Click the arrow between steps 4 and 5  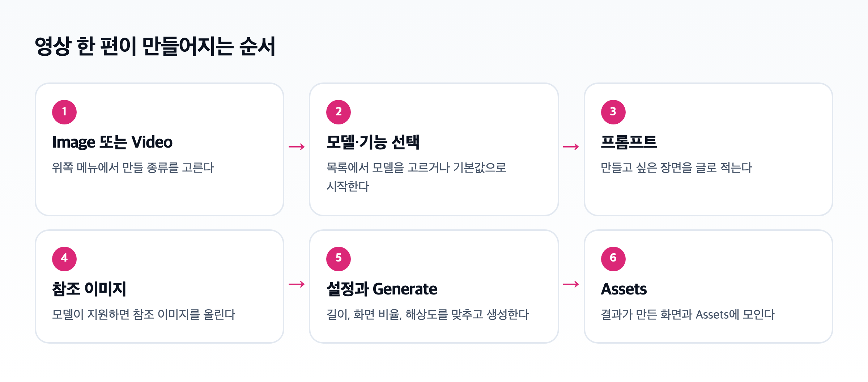(297, 284)
